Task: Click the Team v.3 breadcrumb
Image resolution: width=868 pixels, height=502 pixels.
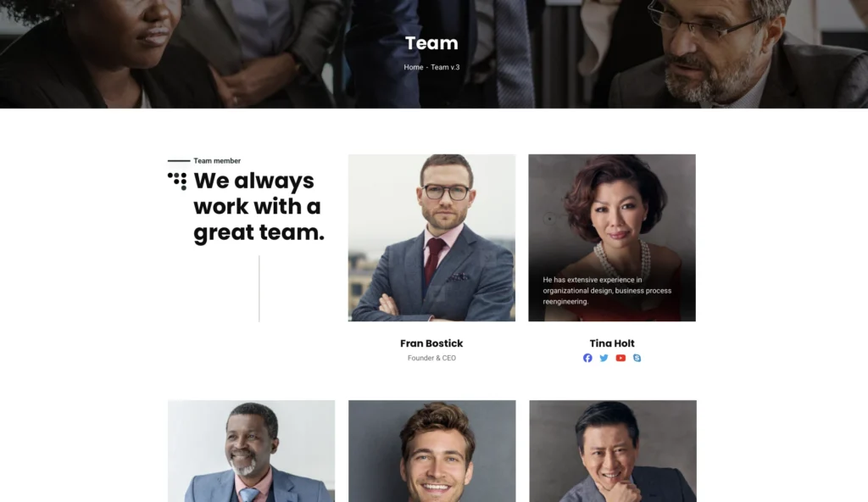Action: tap(445, 67)
